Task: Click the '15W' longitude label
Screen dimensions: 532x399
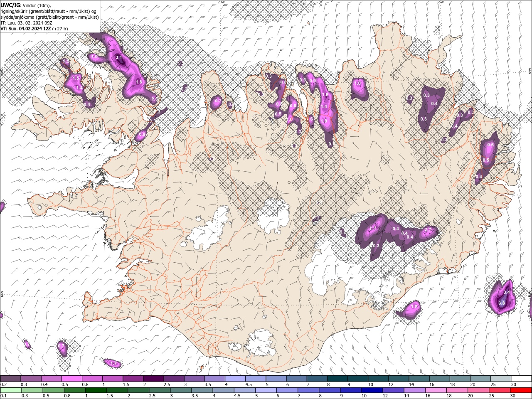Action: tap(440, 2)
